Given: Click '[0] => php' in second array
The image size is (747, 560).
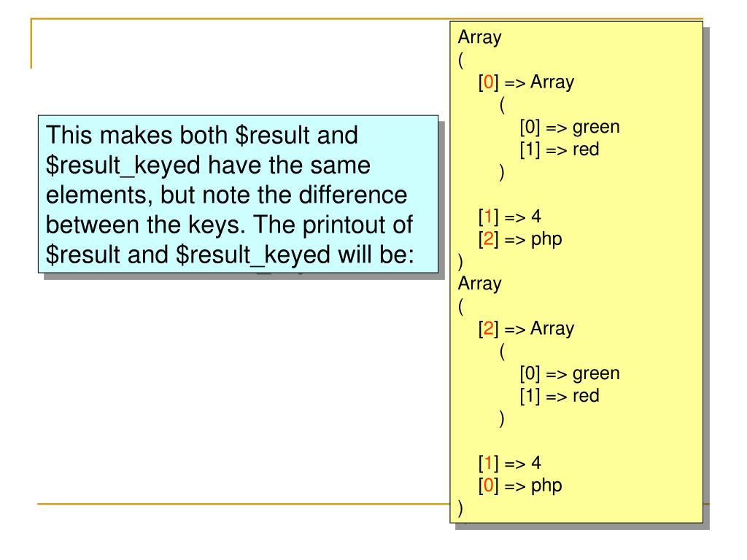Looking at the screenshot, I should pyautogui.click(x=520, y=486).
